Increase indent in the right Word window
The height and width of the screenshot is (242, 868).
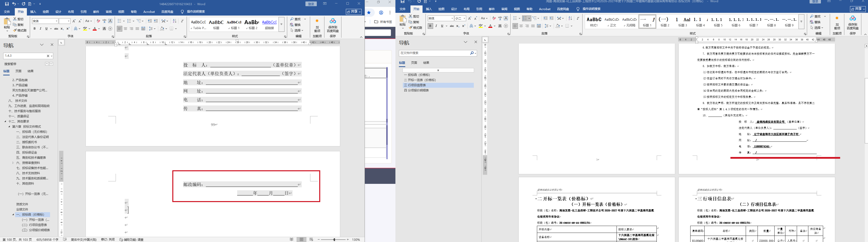click(551, 18)
